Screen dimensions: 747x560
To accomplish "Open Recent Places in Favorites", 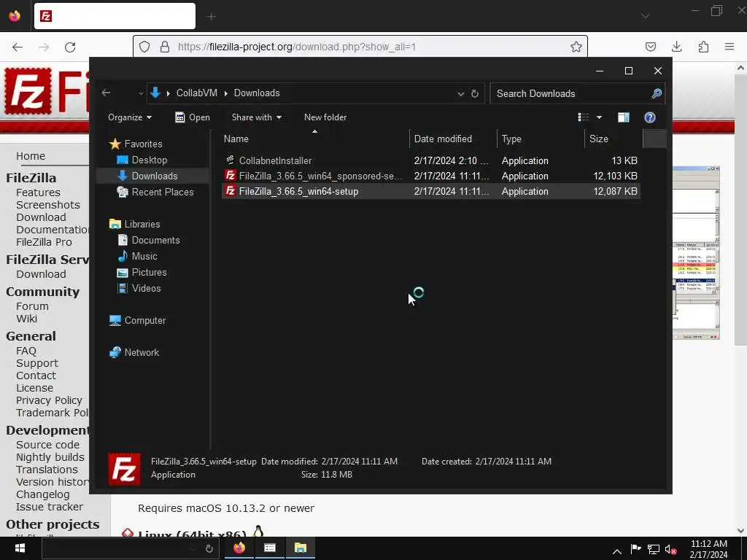I will [163, 192].
